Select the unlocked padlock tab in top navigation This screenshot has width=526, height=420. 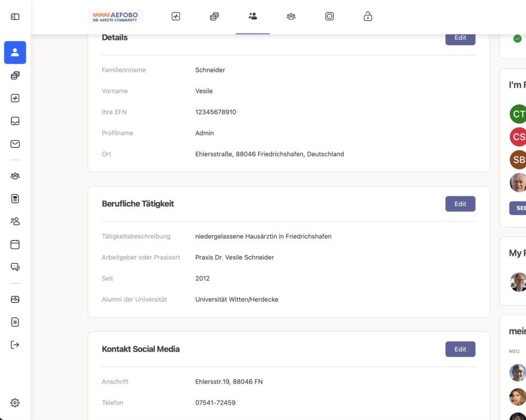pyautogui.click(x=368, y=16)
